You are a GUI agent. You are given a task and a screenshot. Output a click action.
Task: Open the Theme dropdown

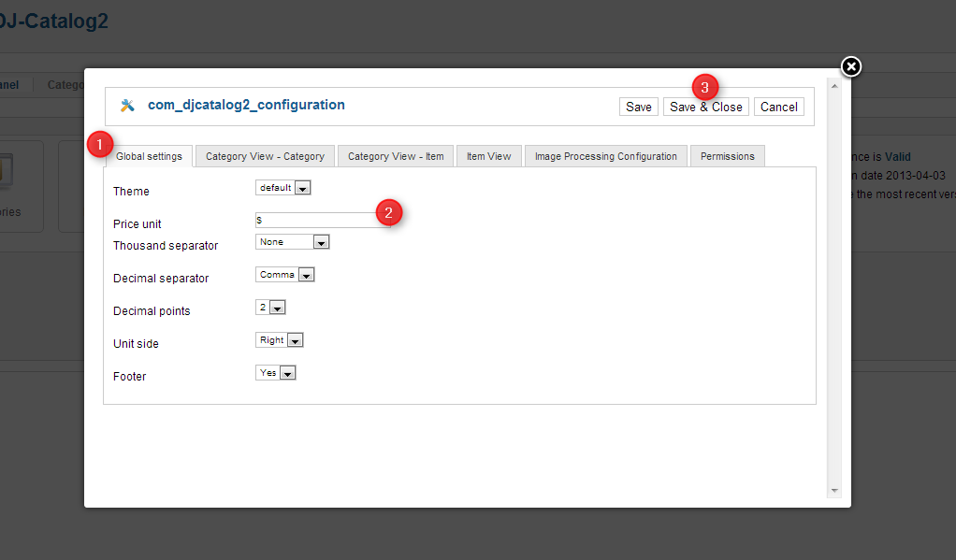coord(282,188)
